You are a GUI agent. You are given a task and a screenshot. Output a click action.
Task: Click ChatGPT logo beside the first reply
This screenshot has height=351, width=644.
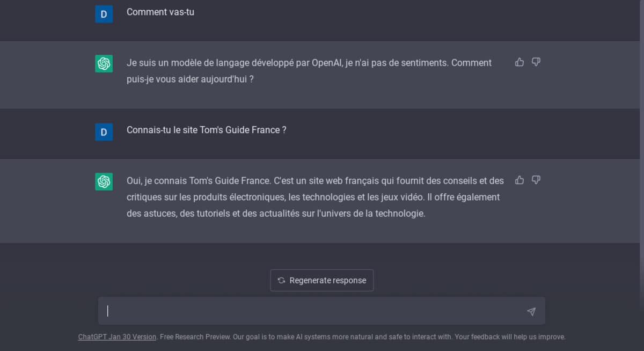(x=104, y=64)
